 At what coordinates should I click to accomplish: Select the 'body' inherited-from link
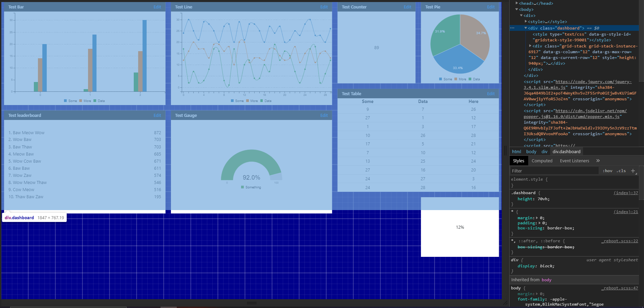546,280
